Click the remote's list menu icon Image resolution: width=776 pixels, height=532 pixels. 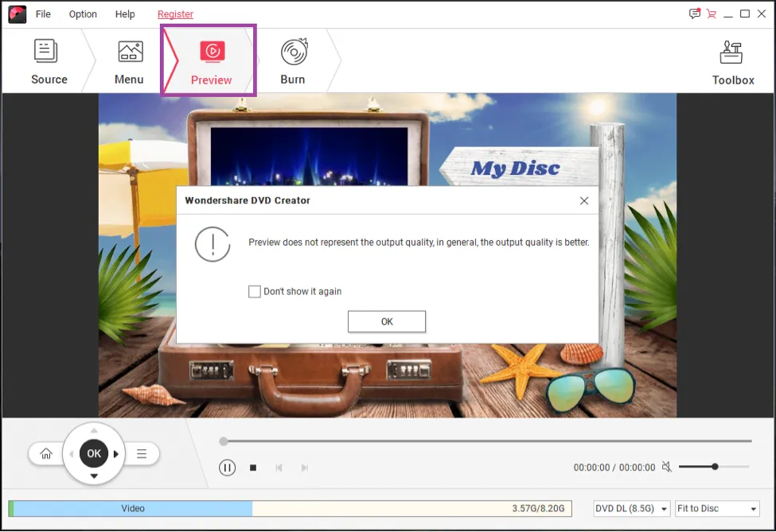pyautogui.click(x=142, y=453)
